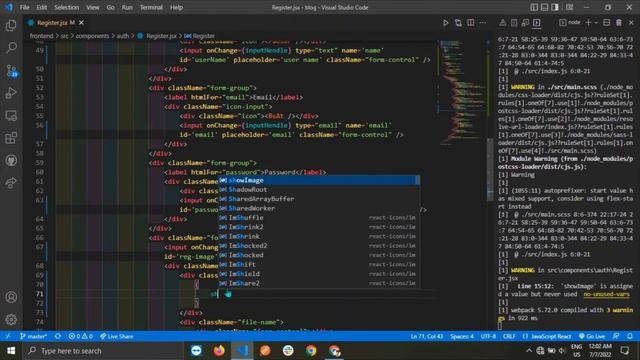
Task: Go to line via Ln 71, Col 43
Action: coord(427,336)
